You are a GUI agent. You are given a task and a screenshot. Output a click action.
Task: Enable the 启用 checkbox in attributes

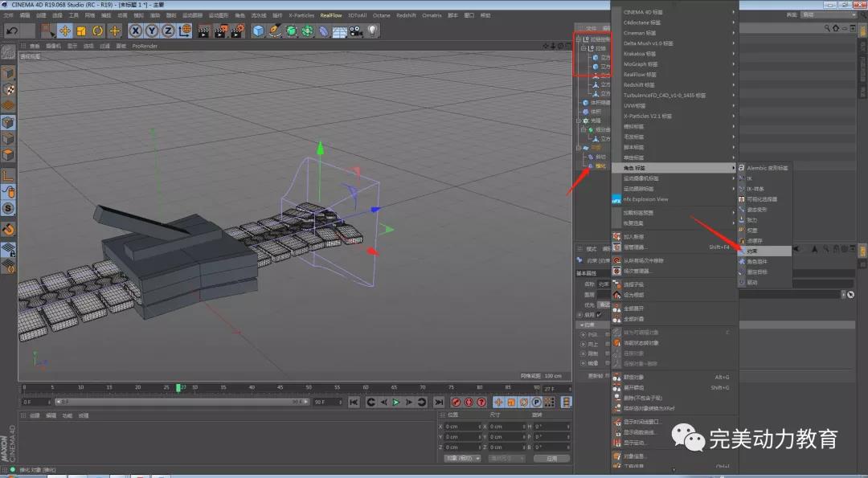click(x=599, y=315)
